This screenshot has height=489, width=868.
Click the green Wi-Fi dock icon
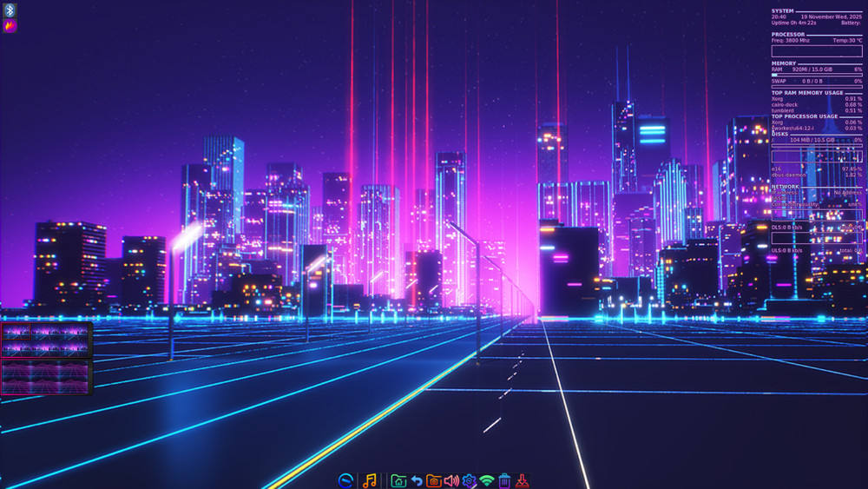[x=487, y=480]
